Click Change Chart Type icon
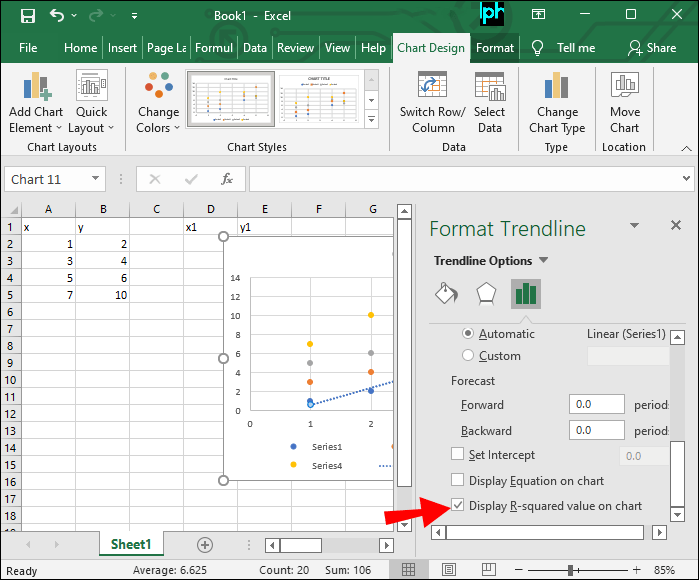 click(557, 103)
